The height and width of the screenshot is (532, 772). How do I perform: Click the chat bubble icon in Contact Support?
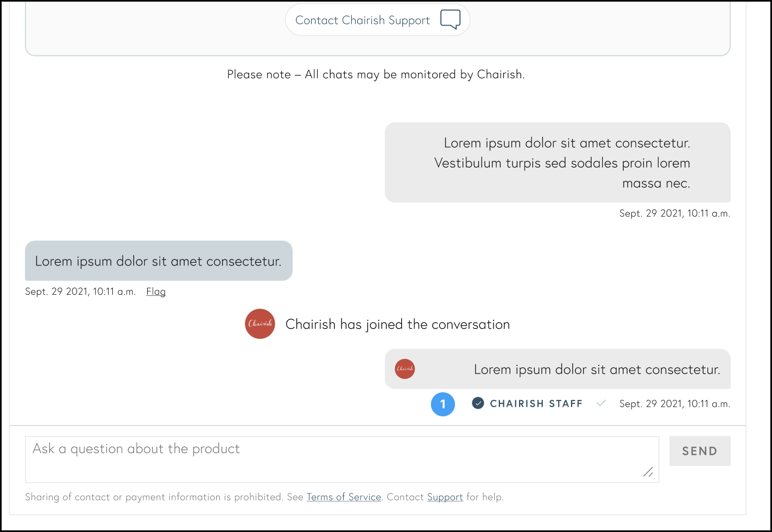(450, 20)
